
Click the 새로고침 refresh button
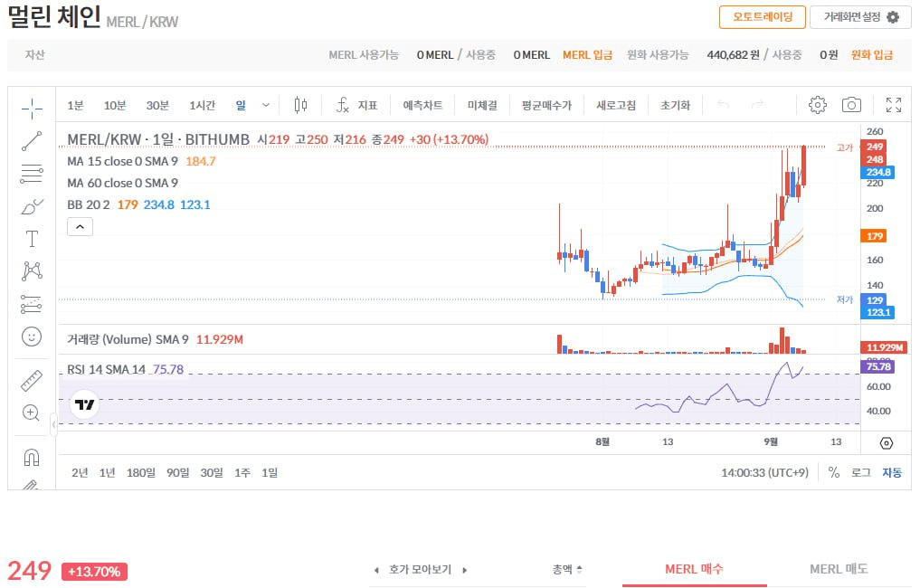616,105
